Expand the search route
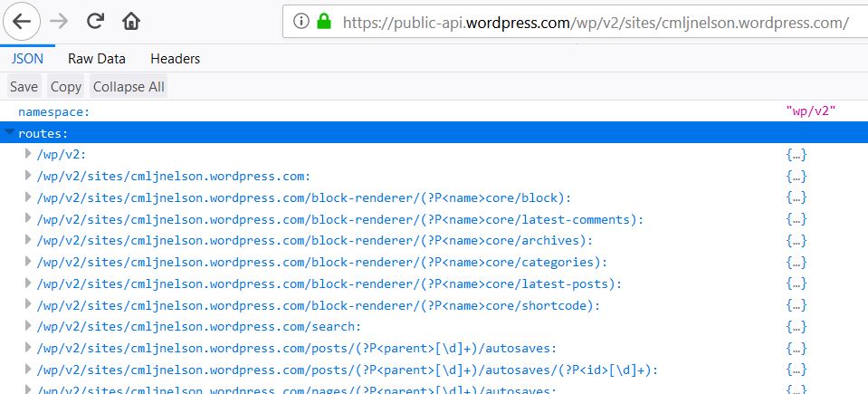Image resolution: width=868 pixels, height=394 pixels. point(28,326)
